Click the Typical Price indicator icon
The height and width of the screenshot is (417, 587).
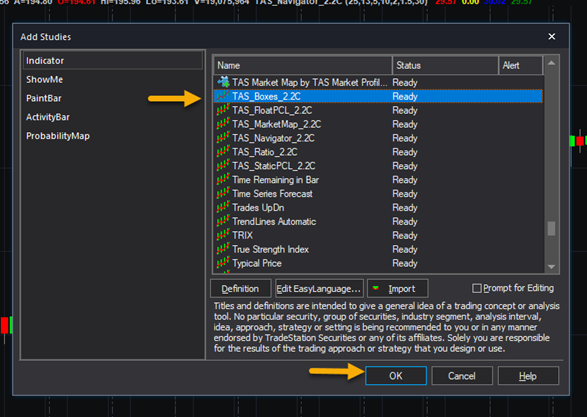click(x=223, y=262)
